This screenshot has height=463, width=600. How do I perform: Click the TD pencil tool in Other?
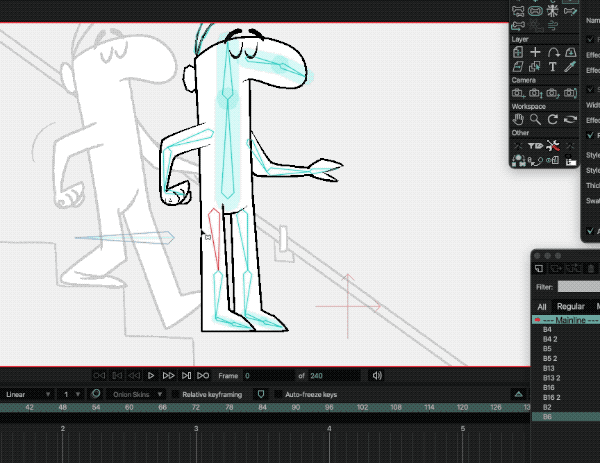click(x=535, y=146)
